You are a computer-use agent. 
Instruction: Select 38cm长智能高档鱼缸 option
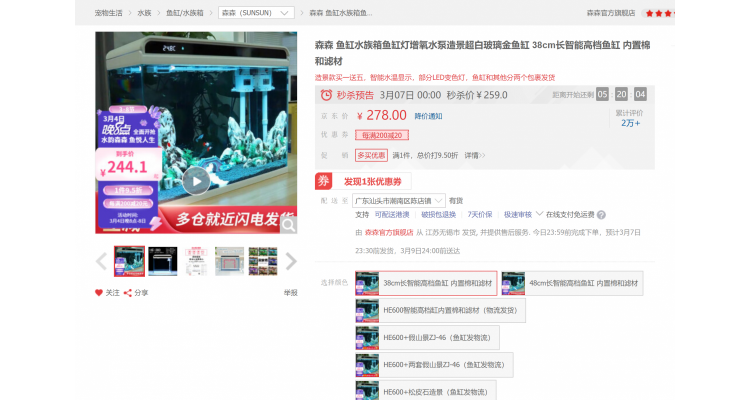click(x=426, y=283)
